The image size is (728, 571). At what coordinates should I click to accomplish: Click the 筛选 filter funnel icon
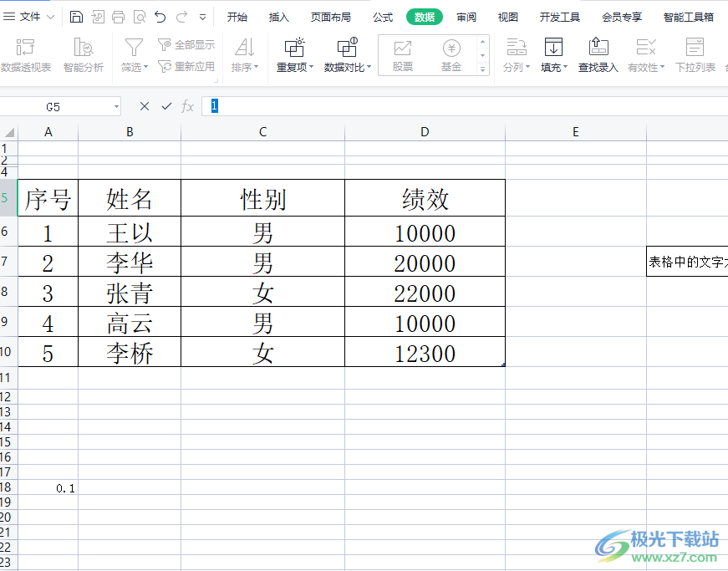pos(134,48)
